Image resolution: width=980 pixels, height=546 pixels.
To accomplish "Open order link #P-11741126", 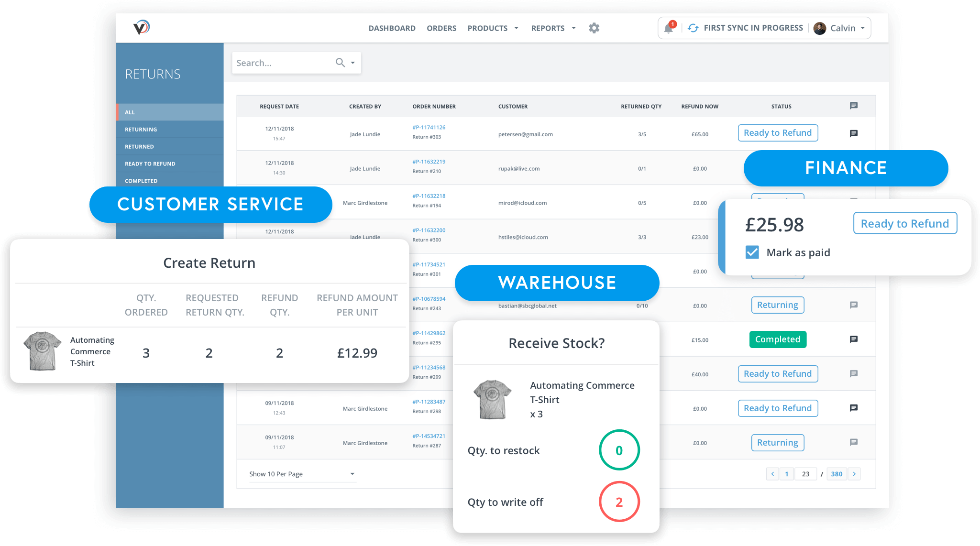I will click(x=429, y=127).
